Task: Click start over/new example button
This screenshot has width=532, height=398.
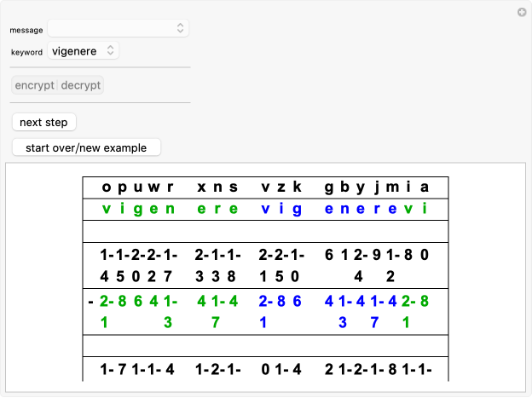Action: coord(86,147)
